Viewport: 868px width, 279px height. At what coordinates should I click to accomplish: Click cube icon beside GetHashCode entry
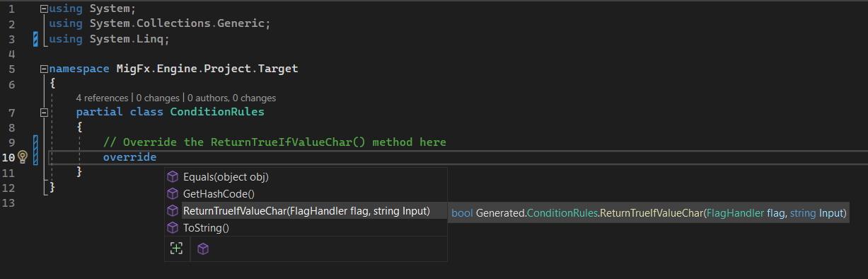click(173, 193)
